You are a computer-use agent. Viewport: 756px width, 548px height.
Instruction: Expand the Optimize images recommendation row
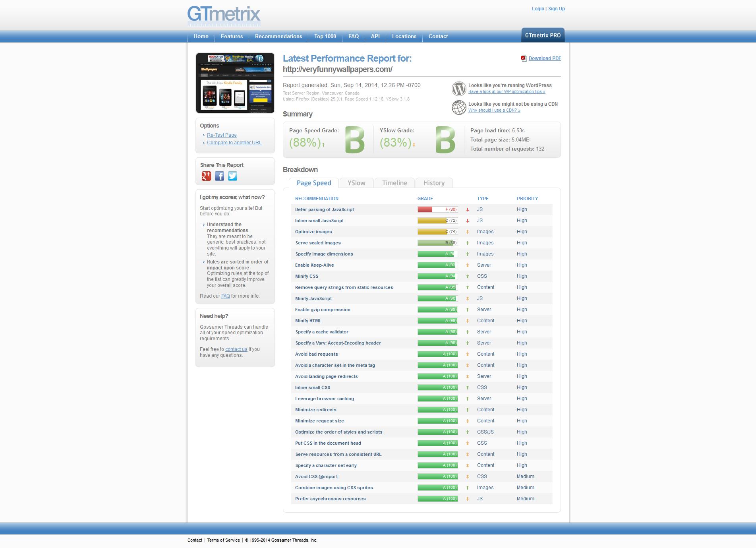point(313,232)
